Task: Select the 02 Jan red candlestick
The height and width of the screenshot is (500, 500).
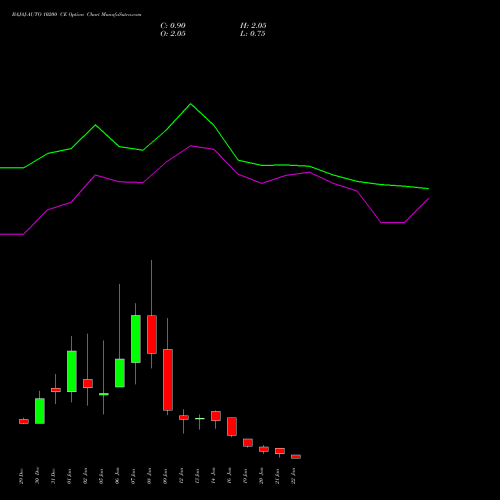Action: (88, 383)
